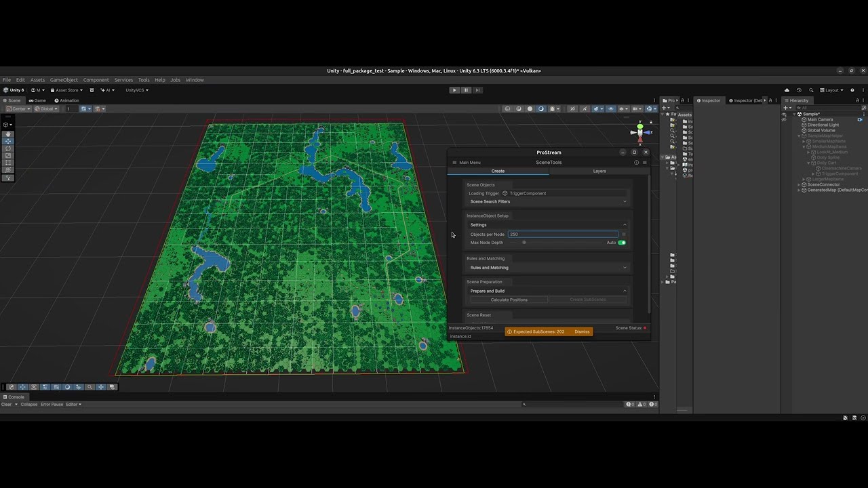Select the Create tab in ProStream
868x488 pixels.
(x=498, y=171)
